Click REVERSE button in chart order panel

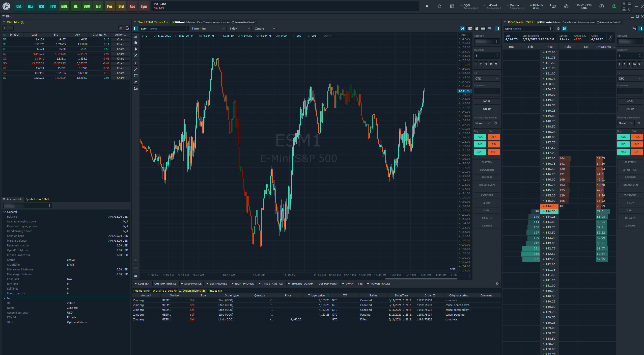[x=487, y=178]
